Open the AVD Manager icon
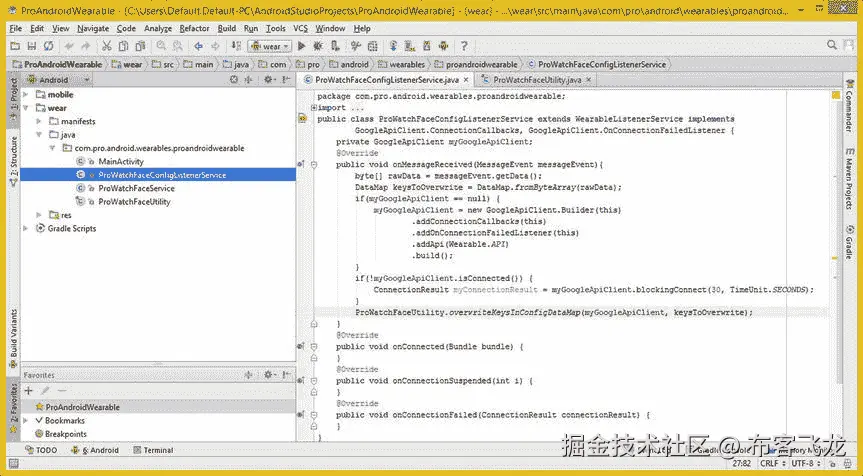This screenshot has height=476, width=863. (x=410, y=46)
